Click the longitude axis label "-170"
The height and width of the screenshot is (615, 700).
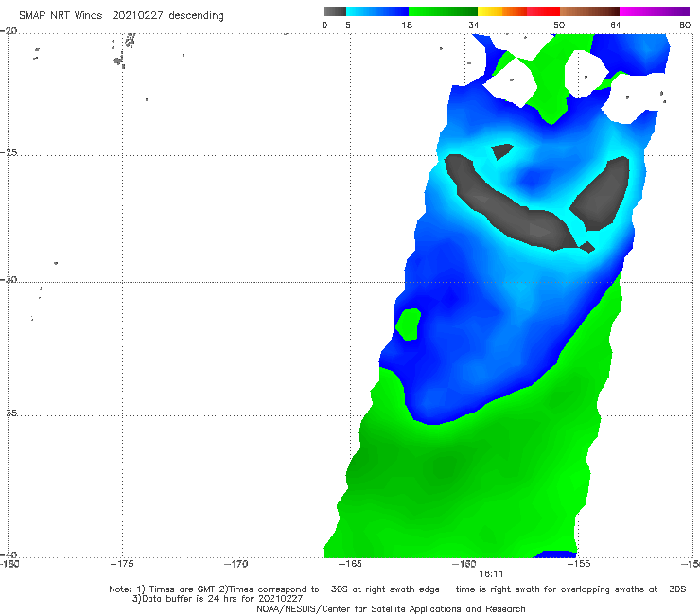[236, 564]
